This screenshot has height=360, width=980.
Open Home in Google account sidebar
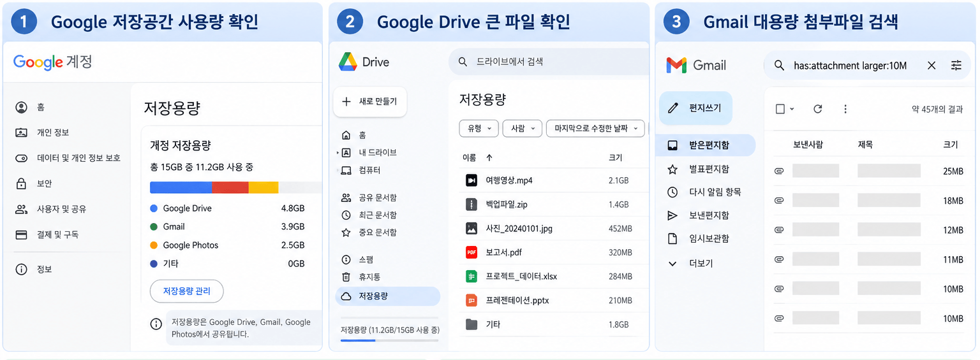[x=31, y=107]
